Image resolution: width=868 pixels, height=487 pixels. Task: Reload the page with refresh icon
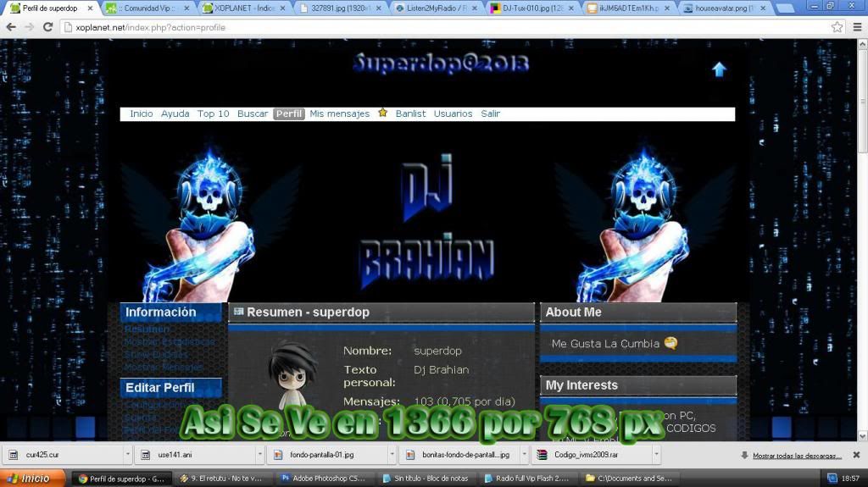[x=48, y=27]
